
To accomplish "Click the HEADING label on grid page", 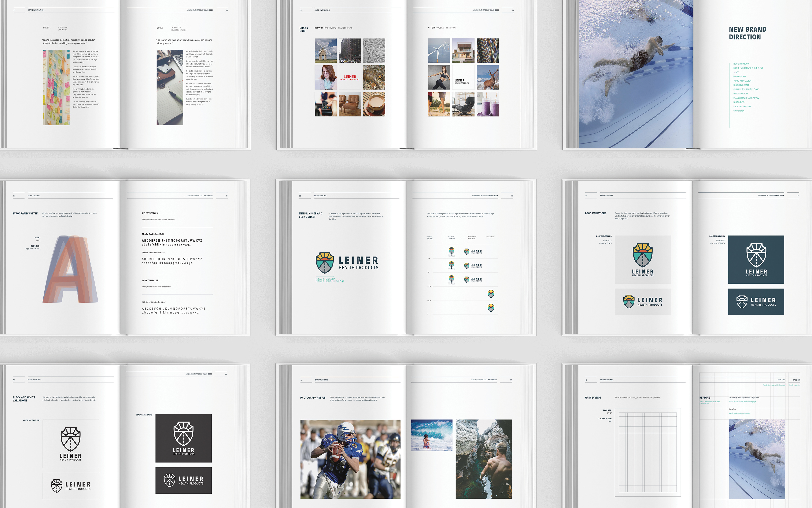I will point(705,398).
